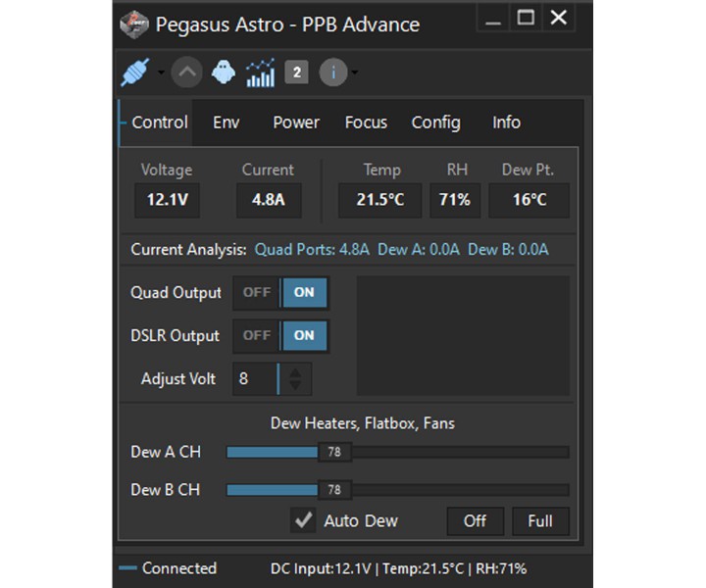The width and height of the screenshot is (706, 588).
Task: Click the number 2 badge icon
Action: [296, 72]
